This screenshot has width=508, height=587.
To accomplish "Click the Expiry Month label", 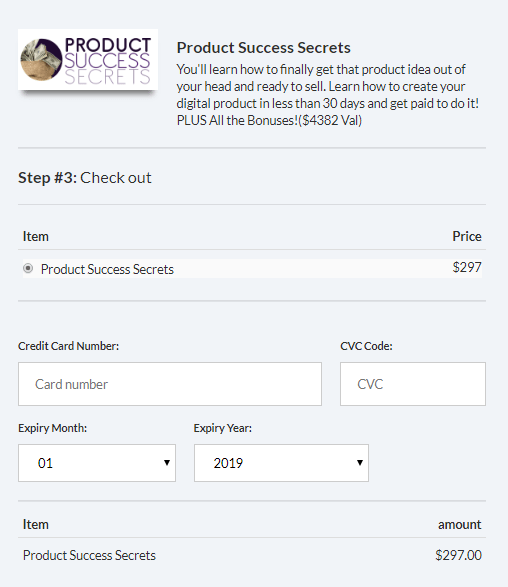I will tap(52, 428).
